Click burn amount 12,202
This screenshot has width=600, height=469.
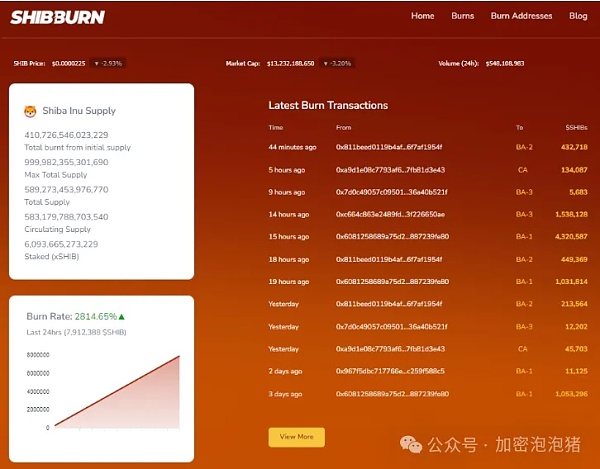pyautogui.click(x=576, y=327)
